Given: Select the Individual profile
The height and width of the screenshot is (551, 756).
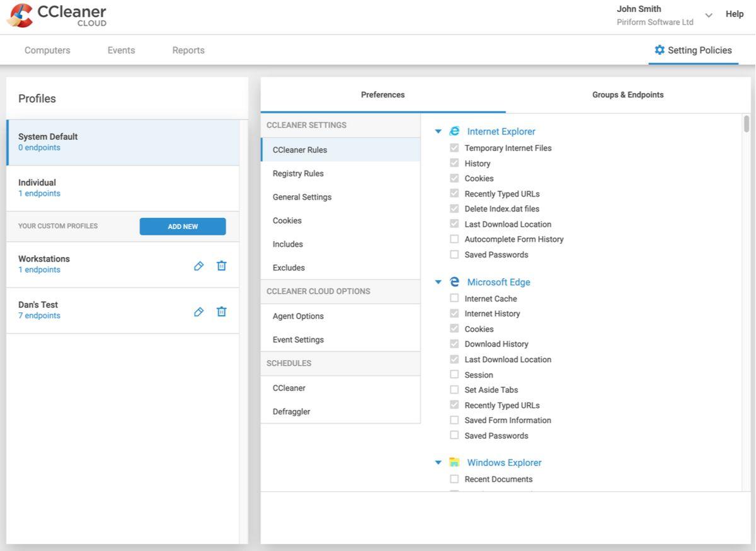Looking at the screenshot, I should click(x=123, y=188).
